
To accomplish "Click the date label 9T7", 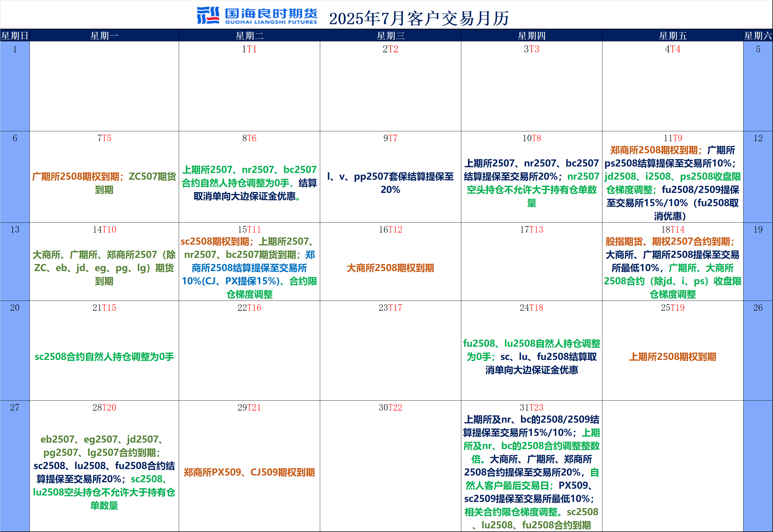I will click(390, 138).
